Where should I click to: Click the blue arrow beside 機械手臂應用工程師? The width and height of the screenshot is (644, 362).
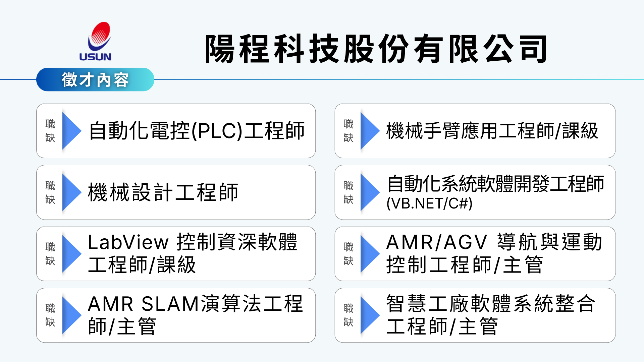click(x=369, y=131)
